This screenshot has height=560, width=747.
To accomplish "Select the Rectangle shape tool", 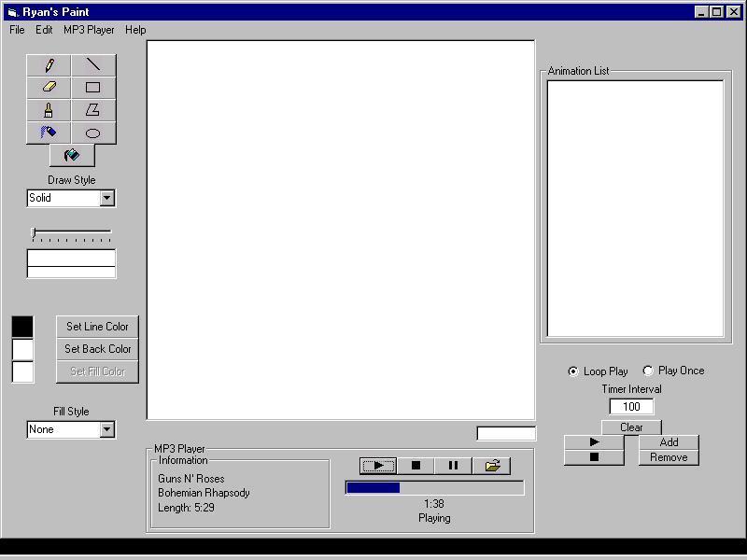I will (93, 87).
